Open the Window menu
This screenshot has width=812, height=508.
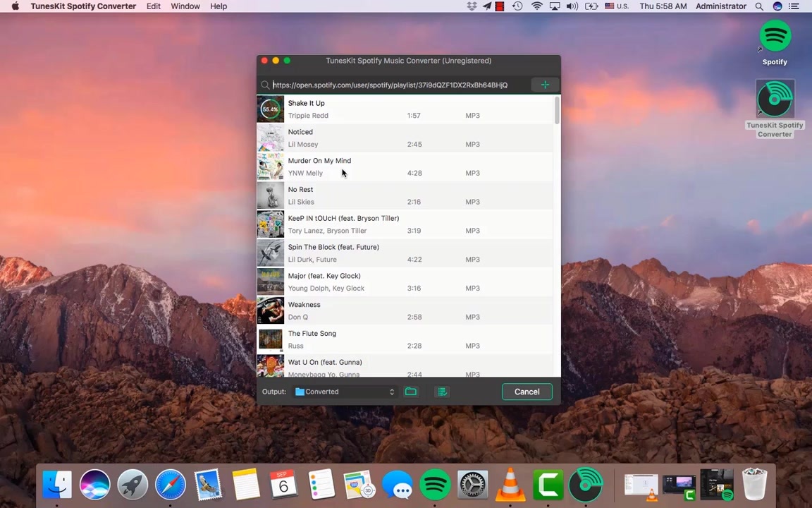point(185,6)
